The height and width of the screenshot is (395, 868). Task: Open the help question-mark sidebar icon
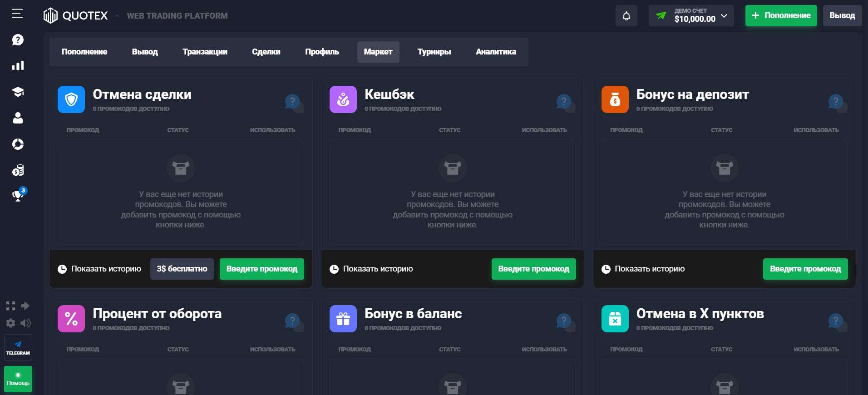(18, 40)
